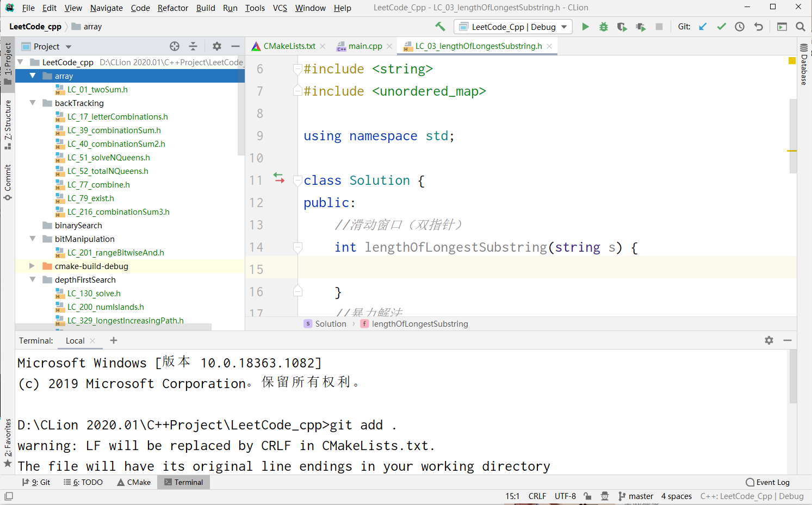Click the gutter change-marker arrows icon at line 11
Image resolution: width=812 pixels, height=505 pixels.
[279, 178]
